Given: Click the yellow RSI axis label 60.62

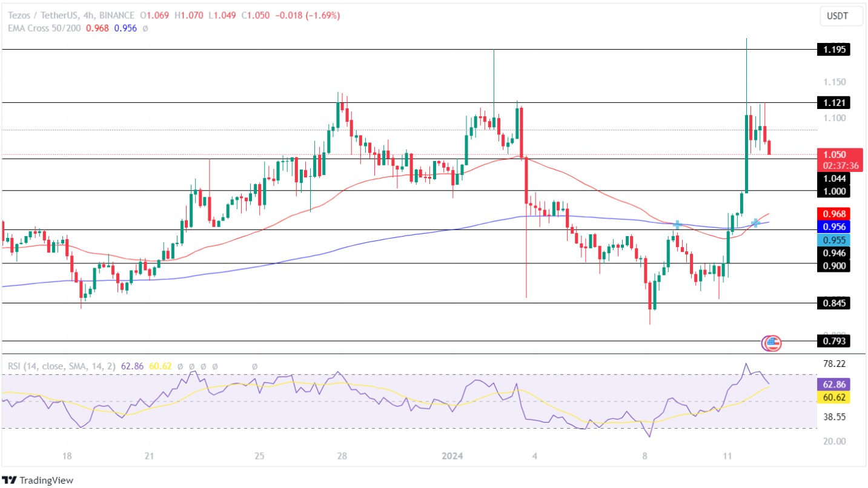Looking at the screenshot, I should pyautogui.click(x=833, y=397).
